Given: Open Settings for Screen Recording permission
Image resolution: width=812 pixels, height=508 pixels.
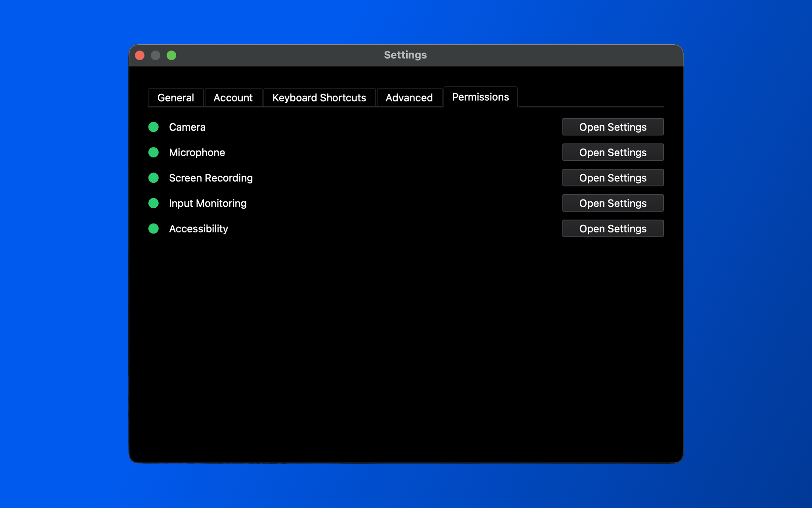Looking at the screenshot, I should 613,178.
